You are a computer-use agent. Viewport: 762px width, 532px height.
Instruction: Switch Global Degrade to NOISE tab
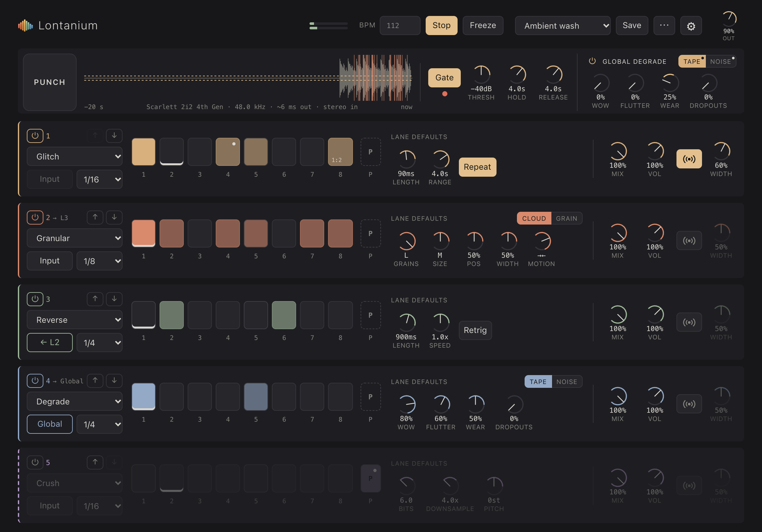[x=721, y=61]
